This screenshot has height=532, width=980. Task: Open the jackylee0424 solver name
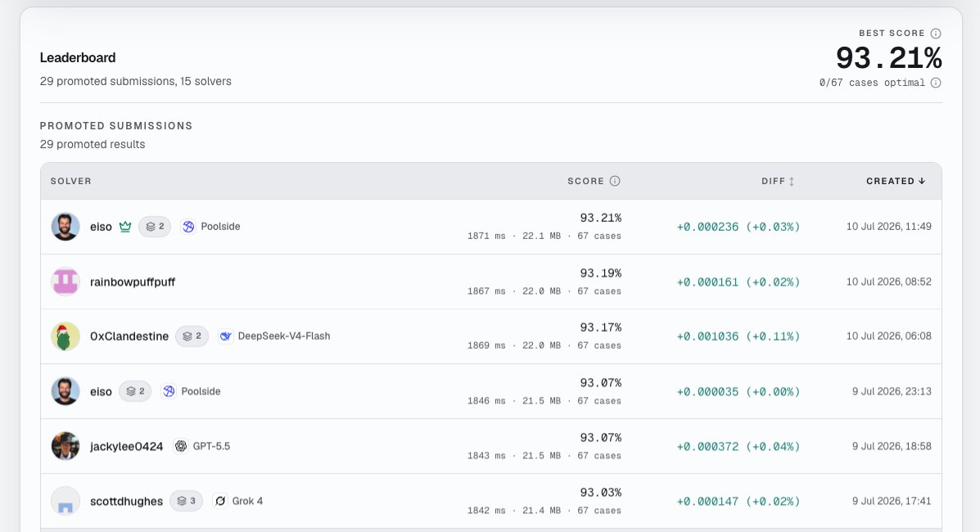(126, 446)
